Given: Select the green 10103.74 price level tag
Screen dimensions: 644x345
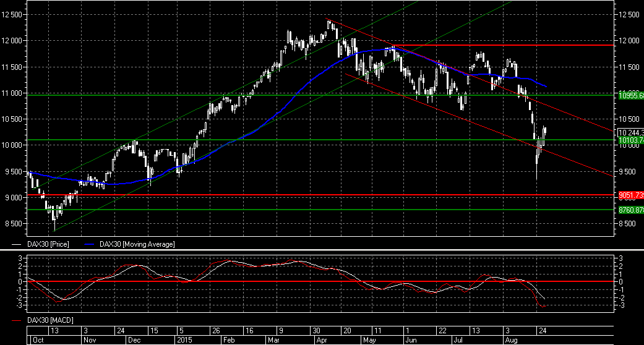Looking at the screenshot, I should coord(630,140).
